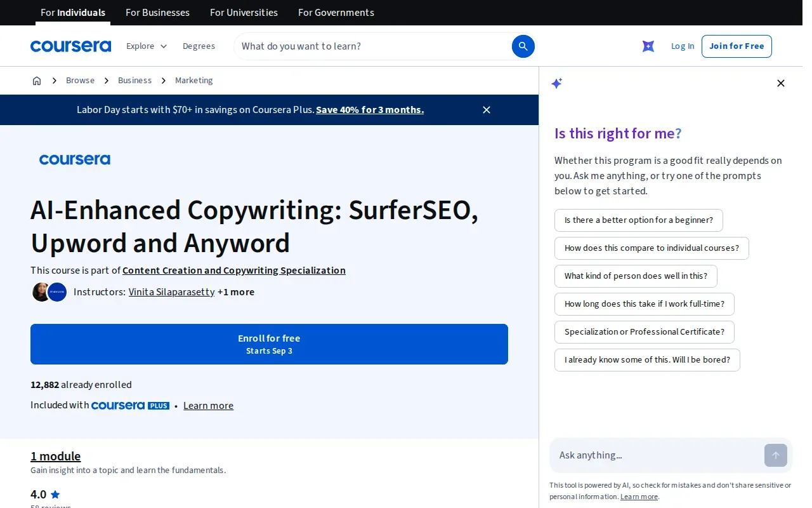Switch to the For Businesses tab
This screenshot has height=508, width=812.
tap(157, 13)
